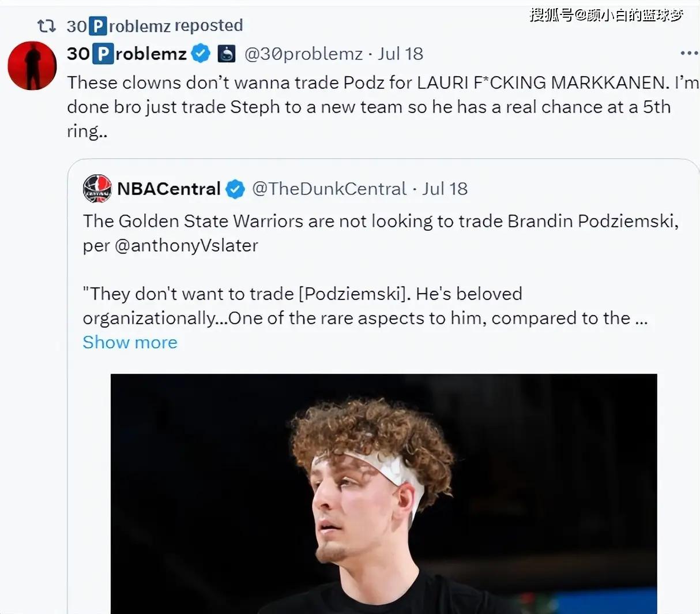Open the @anthonyVslater mention

coord(186,245)
